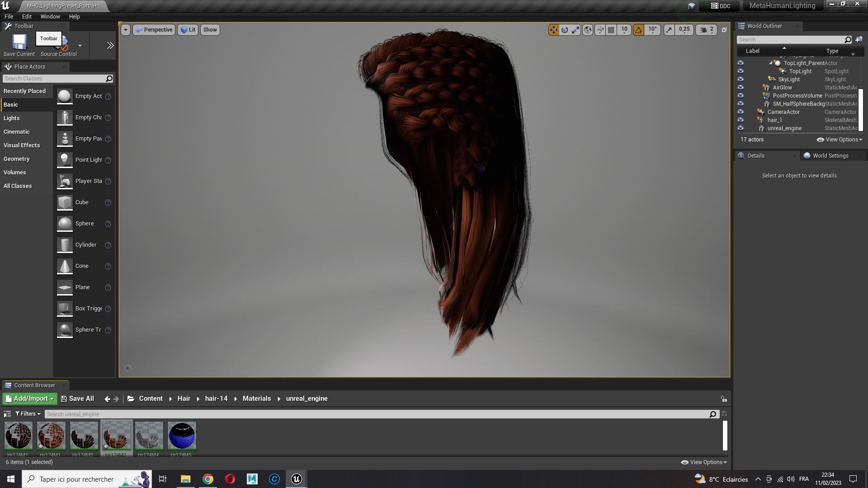Open camera speed setting 2

pos(707,30)
